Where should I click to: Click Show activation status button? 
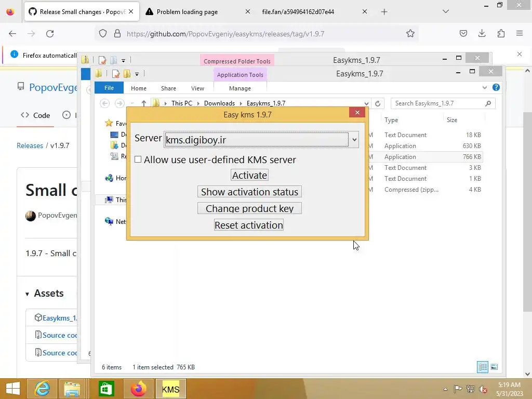coord(249,192)
